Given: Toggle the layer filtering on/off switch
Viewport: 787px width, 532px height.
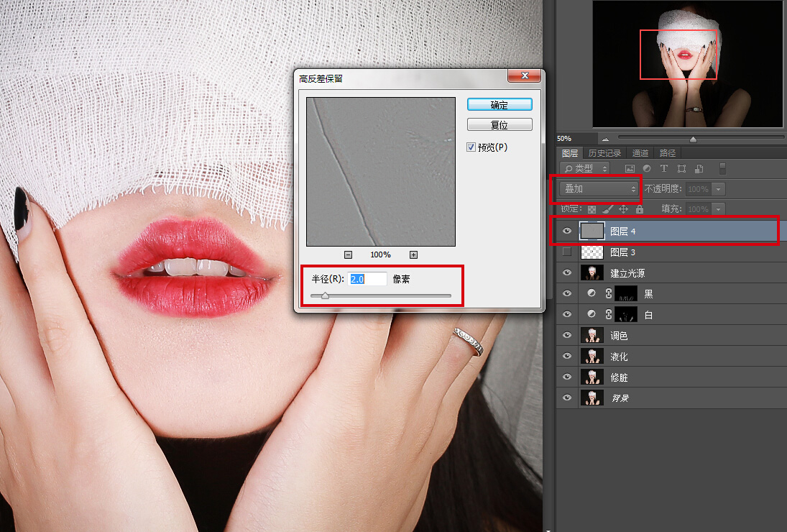Looking at the screenshot, I should (x=723, y=169).
